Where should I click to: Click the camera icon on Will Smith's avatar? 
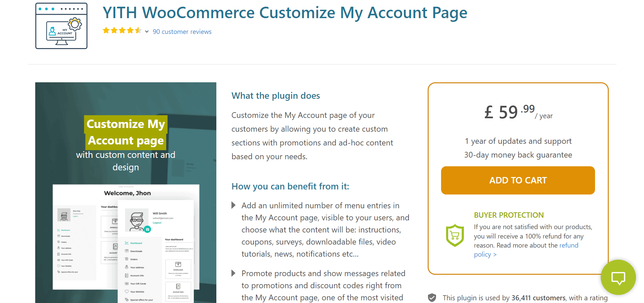point(147,229)
